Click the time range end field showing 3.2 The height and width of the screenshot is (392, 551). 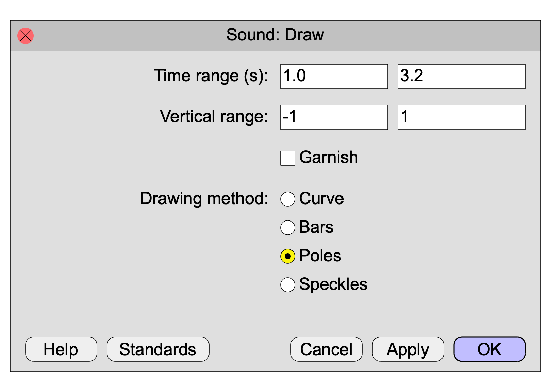tap(462, 77)
